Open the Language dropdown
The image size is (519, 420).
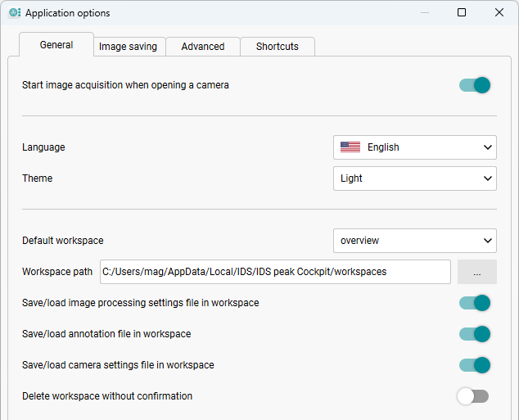click(x=415, y=147)
